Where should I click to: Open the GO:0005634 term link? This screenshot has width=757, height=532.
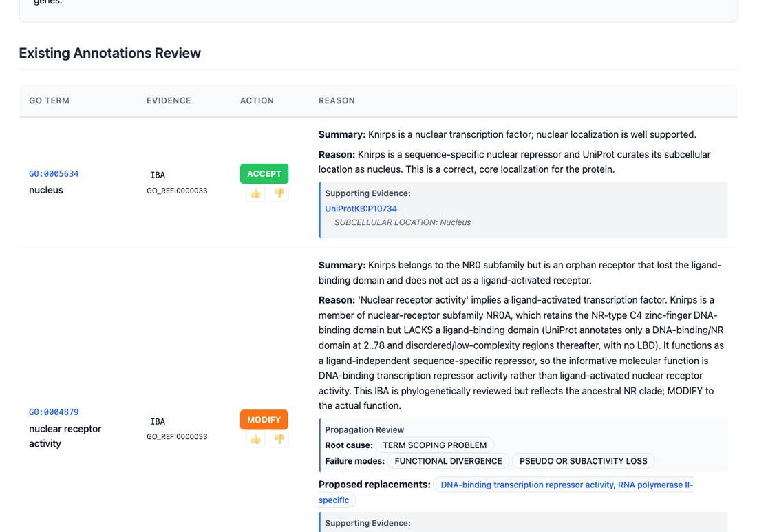(x=54, y=174)
